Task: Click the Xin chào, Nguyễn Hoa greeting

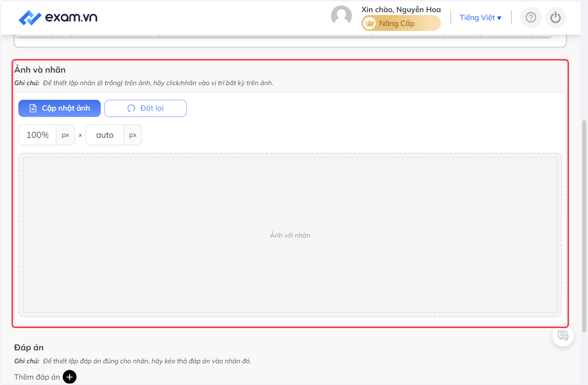Action: coord(401,9)
